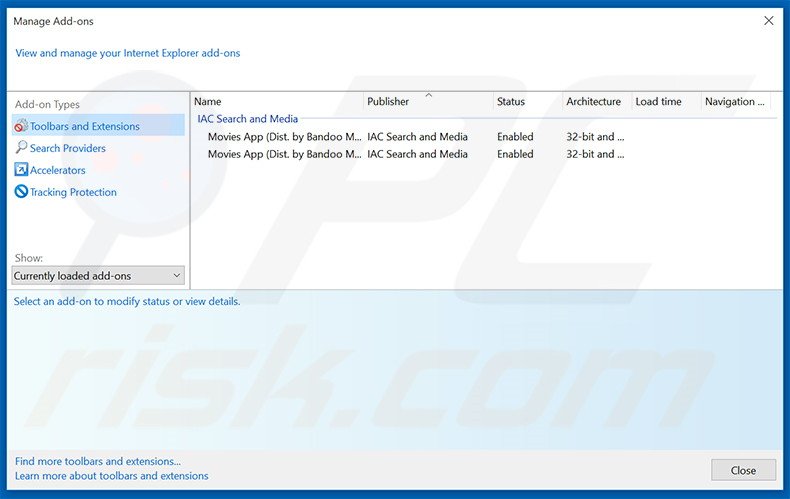The height and width of the screenshot is (499, 790).
Task: Click the Search Providers magnifier icon
Action: 21,148
